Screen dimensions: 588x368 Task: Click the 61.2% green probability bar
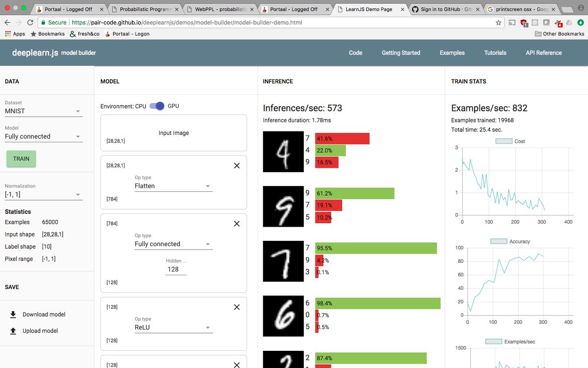pyautogui.click(x=355, y=193)
